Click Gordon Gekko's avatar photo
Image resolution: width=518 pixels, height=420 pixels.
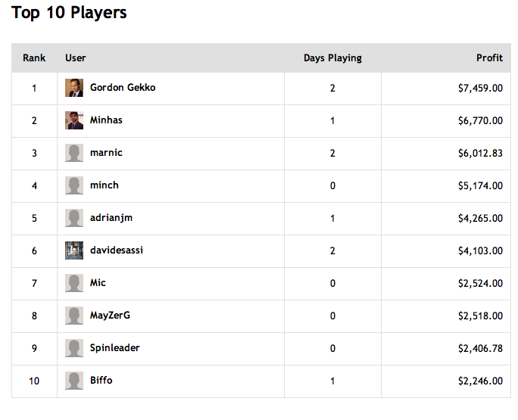[x=74, y=88]
